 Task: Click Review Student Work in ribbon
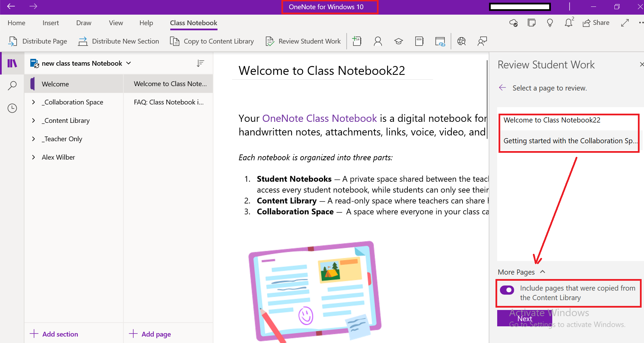pos(303,41)
